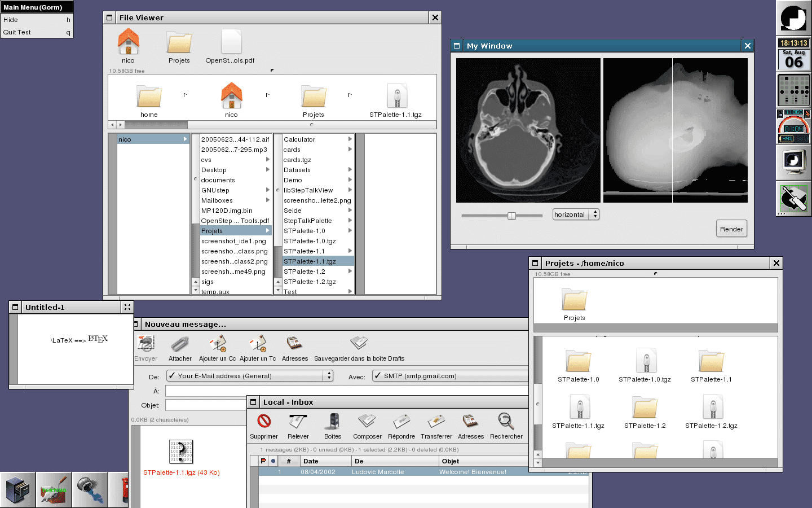Open the horizontal orientation popup
The height and width of the screenshot is (508, 812).
tap(576, 214)
